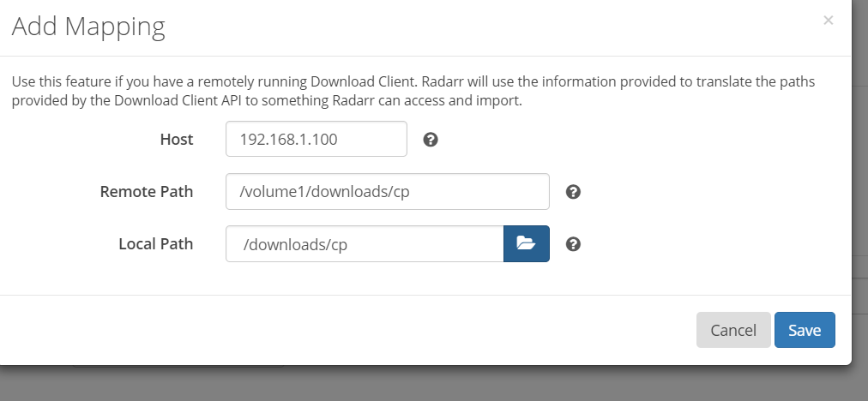This screenshot has height=401, width=868.
Task: Click the remote Download Client description text
Action: (413, 92)
